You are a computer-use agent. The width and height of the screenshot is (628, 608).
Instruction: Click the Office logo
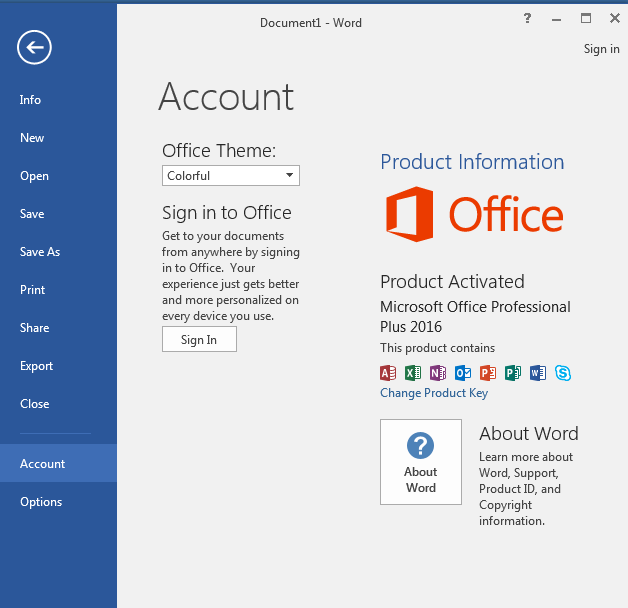[475, 214]
